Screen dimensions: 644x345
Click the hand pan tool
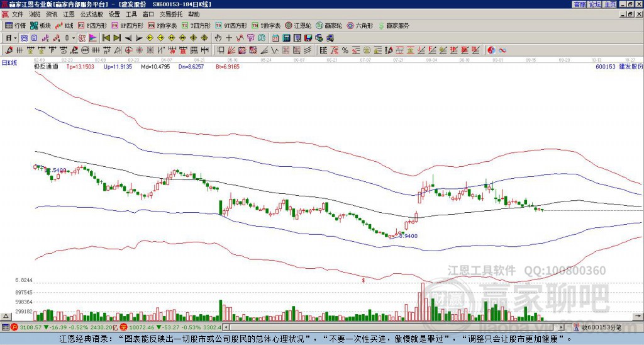click(218, 38)
